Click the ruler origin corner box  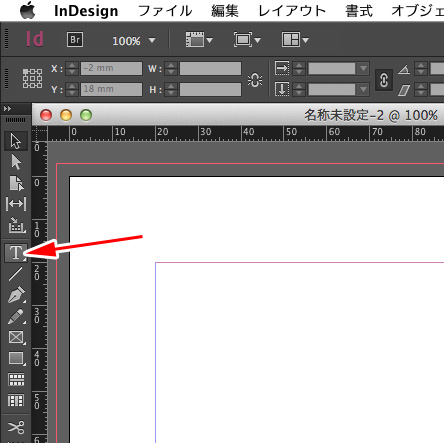click(x=40, y=134)
